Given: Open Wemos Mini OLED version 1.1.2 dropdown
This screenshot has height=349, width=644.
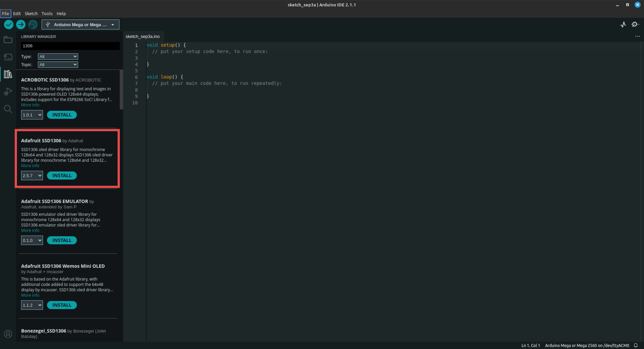Looking at the screenshot, I should (x=32, y=305).
